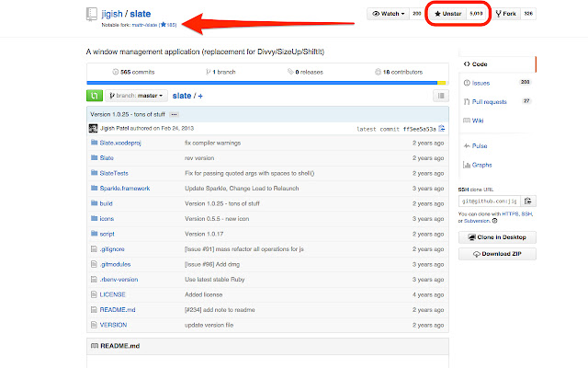Open the Slate.xcodeproj folder
The image size is (588, 368).
pyautogui.click(x=120, y=144)
